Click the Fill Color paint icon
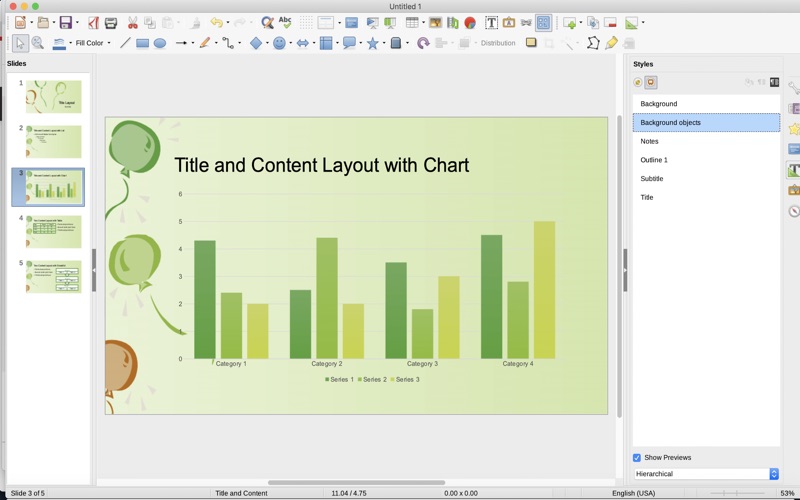This screenshot has height=500, width=800. coord(59,43)
